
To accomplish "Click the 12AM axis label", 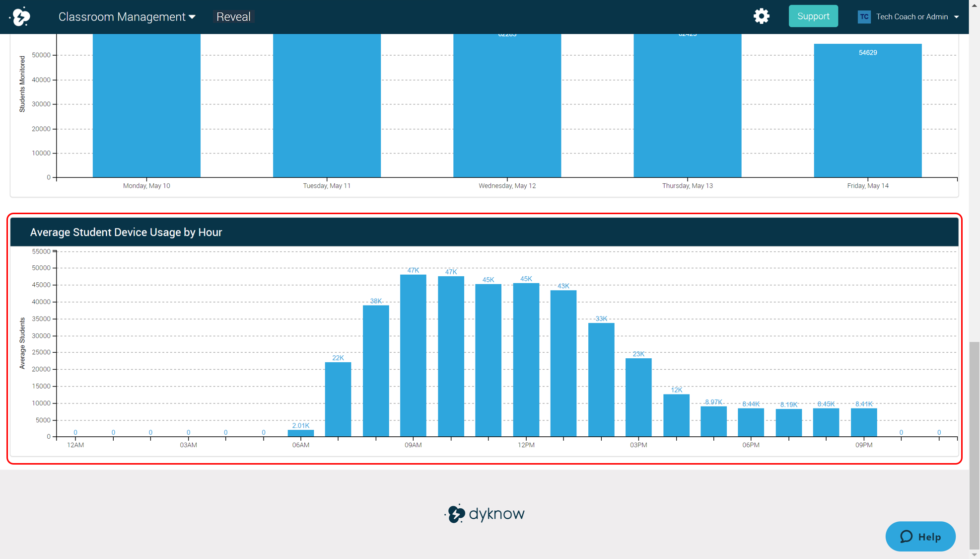I will 75,445.
